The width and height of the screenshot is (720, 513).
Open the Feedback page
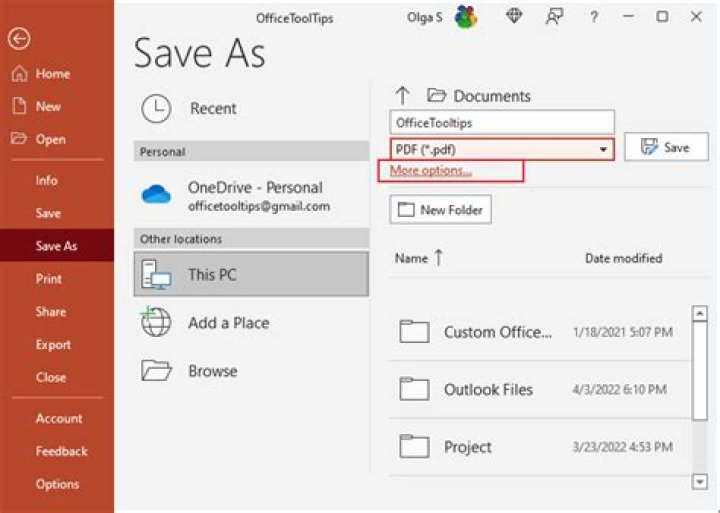62,451
